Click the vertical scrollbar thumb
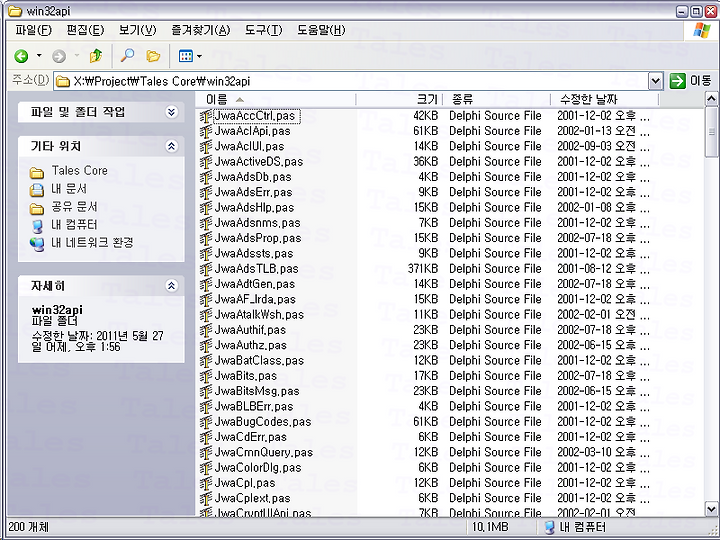The width and height of the screenshot is (720, 540). 711,132
